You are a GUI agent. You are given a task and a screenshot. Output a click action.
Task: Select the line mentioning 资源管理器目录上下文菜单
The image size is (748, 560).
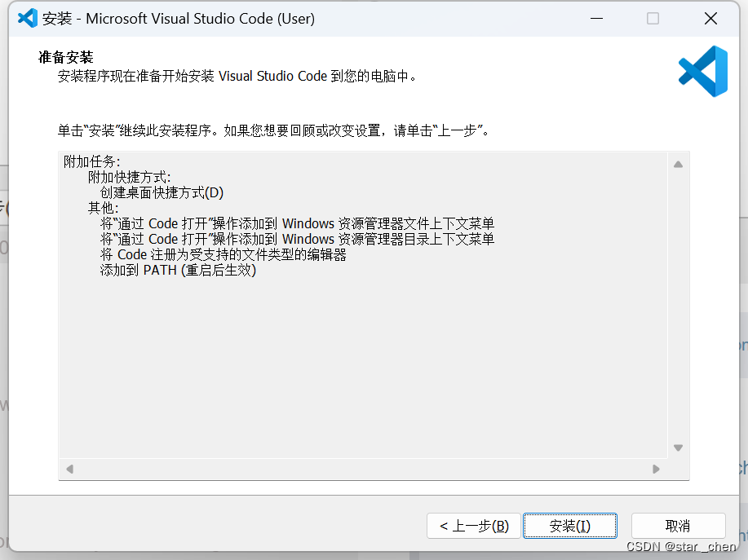(297, 239)
